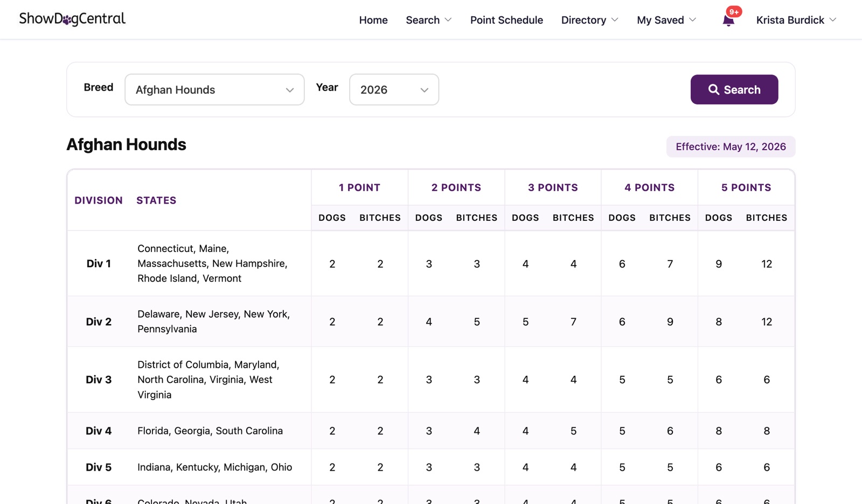Click the 9+ notification badge
862x504 pixels.
tap(734, 12)
